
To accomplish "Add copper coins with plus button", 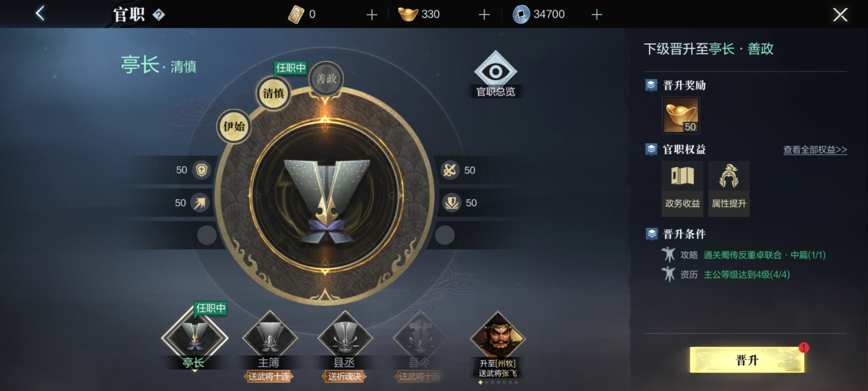I will point(597,14).
